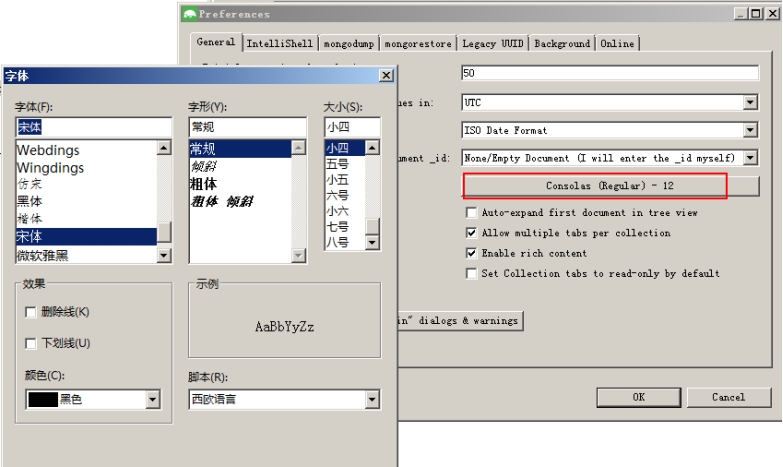Expand the None/Empty Document _id dropdown
The width and height of the screenshot is (783, 467).
[750, 158]
